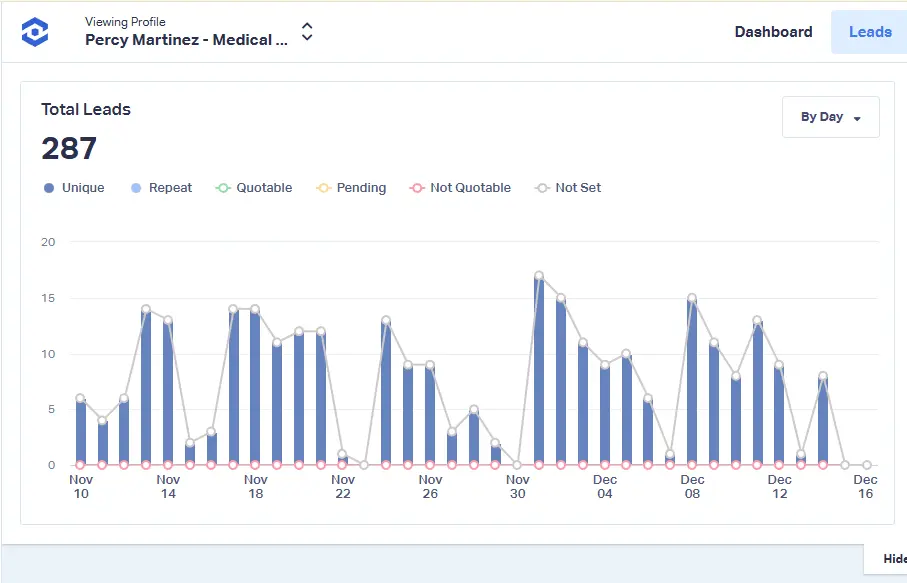This screenshot has height=583, width=907.
Task: Toggle the Unique legend series
Action: [82, 188]
